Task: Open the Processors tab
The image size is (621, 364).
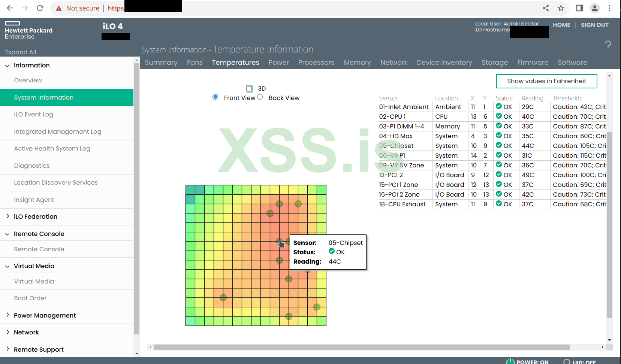Action: 316,63
